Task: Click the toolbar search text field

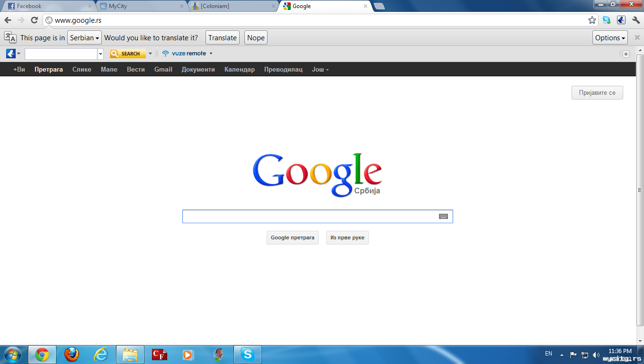Action: pyautogui.click(x=61, y=54)
